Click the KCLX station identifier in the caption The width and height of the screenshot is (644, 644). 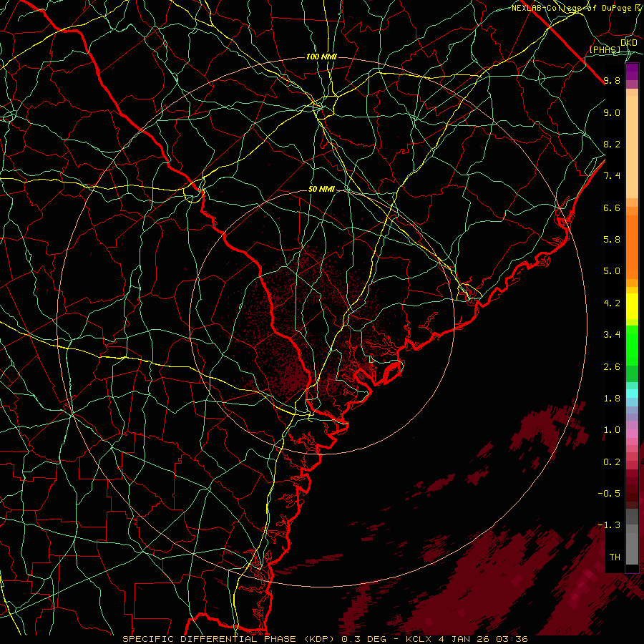click(418, 639)
